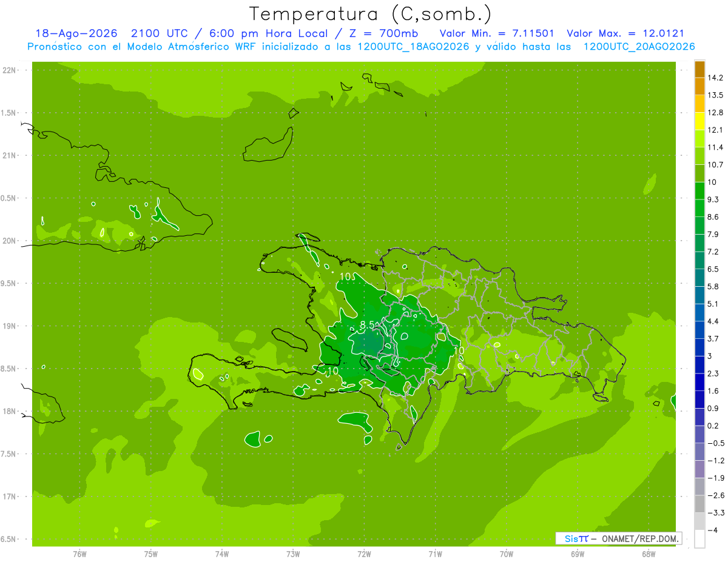Click the '1200UTC_20AGO2026' valid-until text
Image resolution: width=728 pixels, height=562 pixels.
coord(639,47)
